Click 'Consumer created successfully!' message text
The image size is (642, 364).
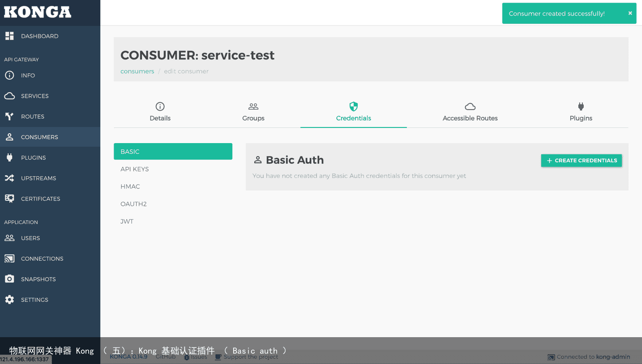click(x=557, y=13)
